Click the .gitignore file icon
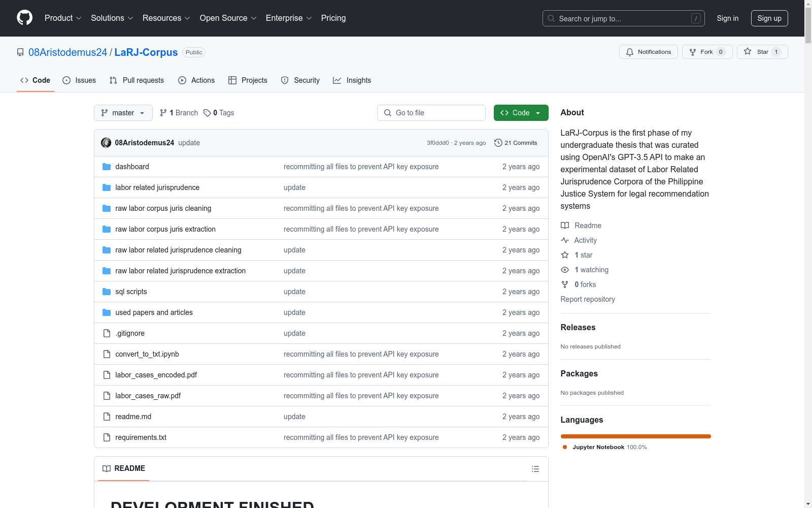Screen dimensions: 812x508 click(107, 333)
